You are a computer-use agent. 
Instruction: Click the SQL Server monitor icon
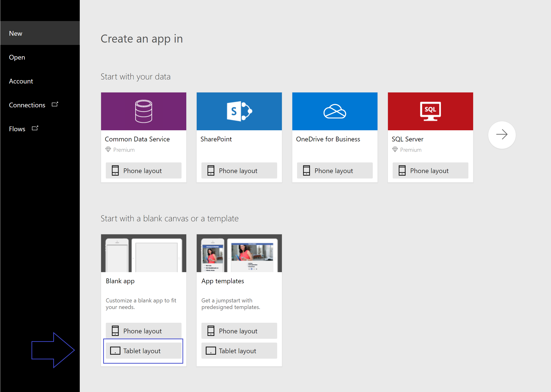pyautogui.click(x=430, y=111)
